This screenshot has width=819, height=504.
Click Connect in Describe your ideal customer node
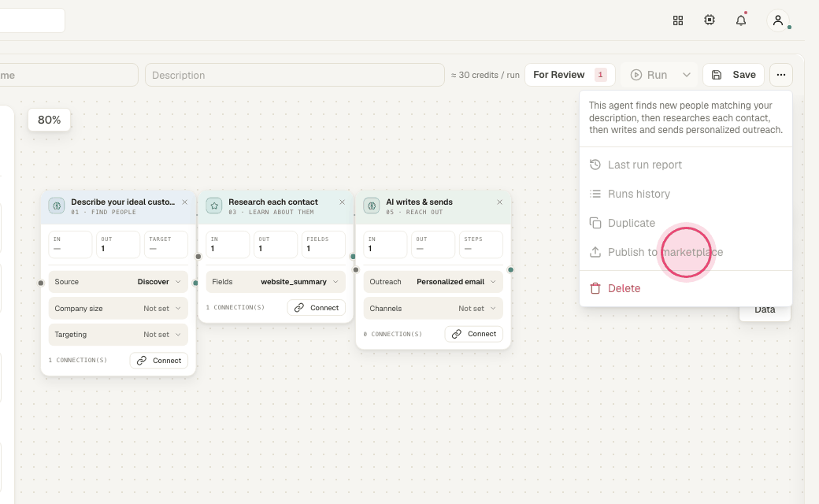[x=159, y=361]
